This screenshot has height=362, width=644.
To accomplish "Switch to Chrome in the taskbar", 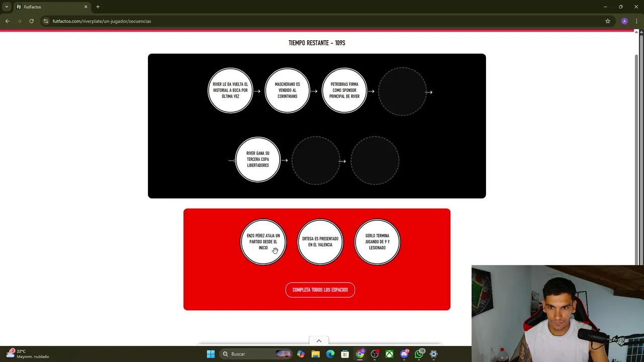I will [x=360, y=354].
